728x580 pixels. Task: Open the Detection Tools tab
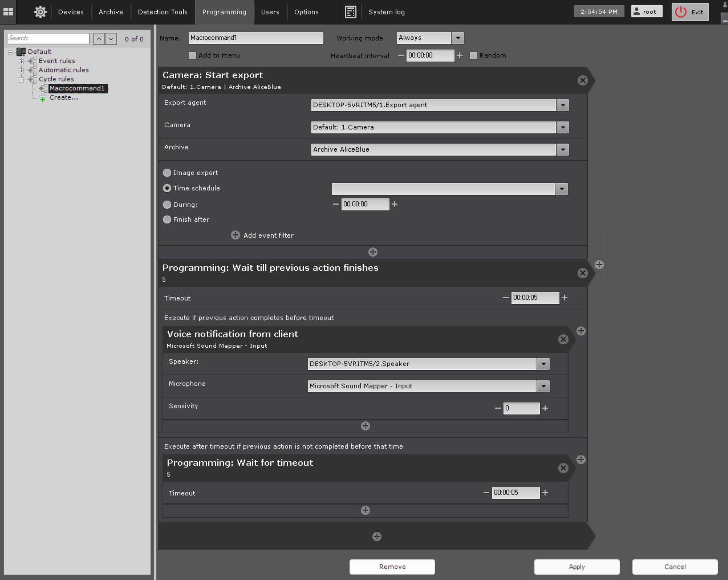tap(163, 12)
